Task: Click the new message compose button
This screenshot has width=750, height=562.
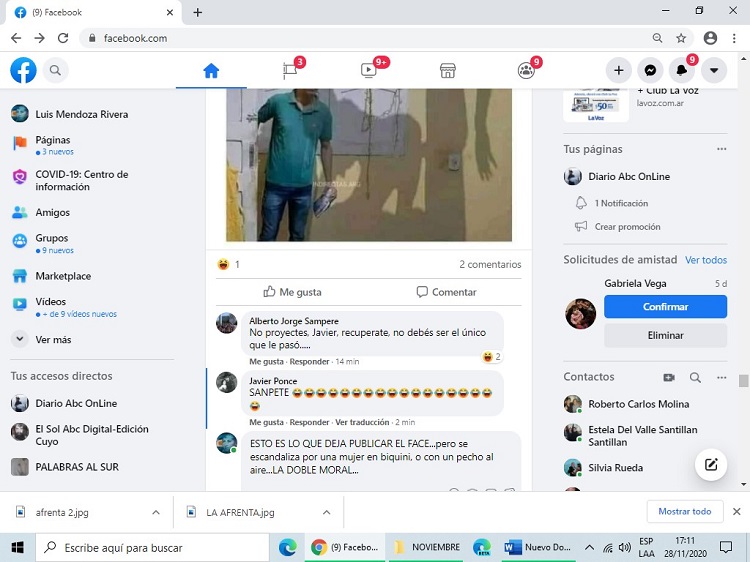Action: click(711, 464)
